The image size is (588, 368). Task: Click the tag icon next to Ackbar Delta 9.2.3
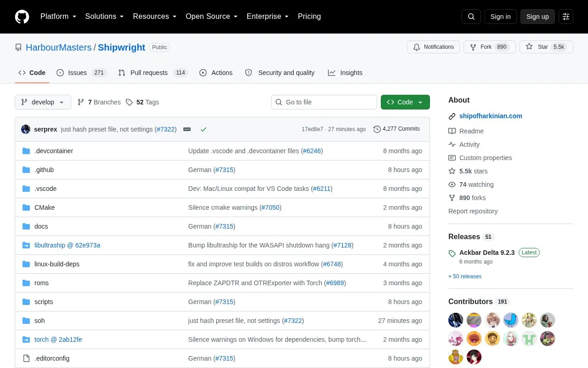click(x=452, y=253)
